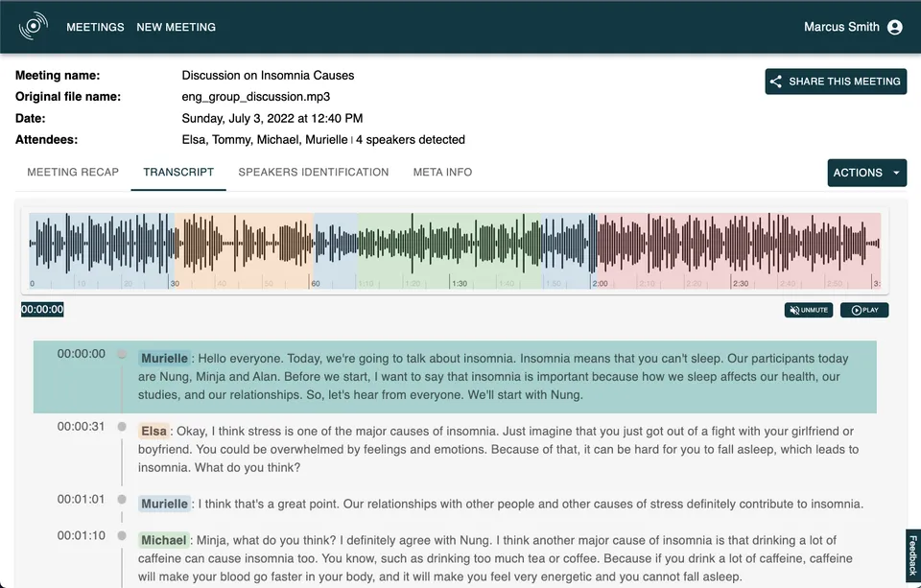
Task: Click the meeting name 'Discussion on Insomnia Causes'
Action: (x=268, y=75)
